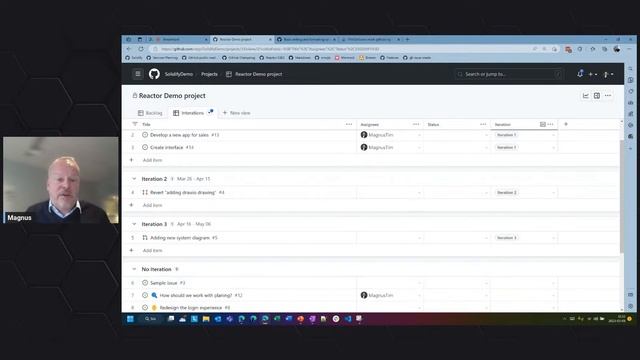The height and width of the screenshot is (360, 640).
Task: Open the project three-dot options menu
Action: point(608,96)
